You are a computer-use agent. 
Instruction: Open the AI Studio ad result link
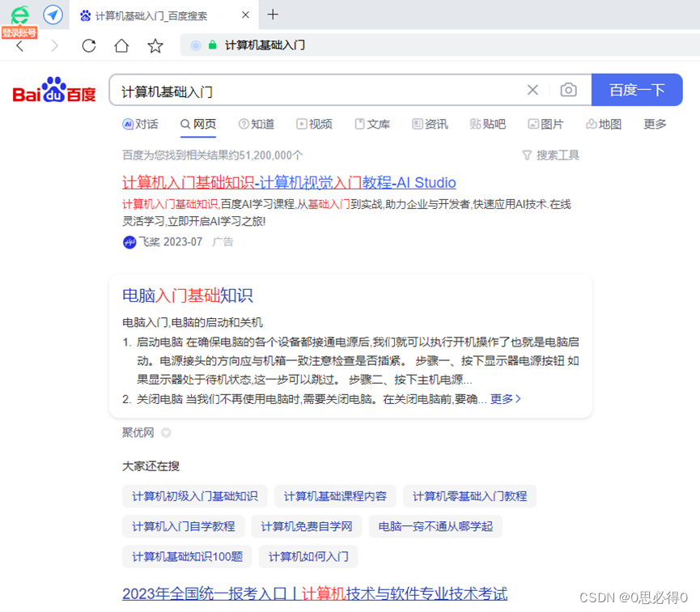click(x=289, y=182)
